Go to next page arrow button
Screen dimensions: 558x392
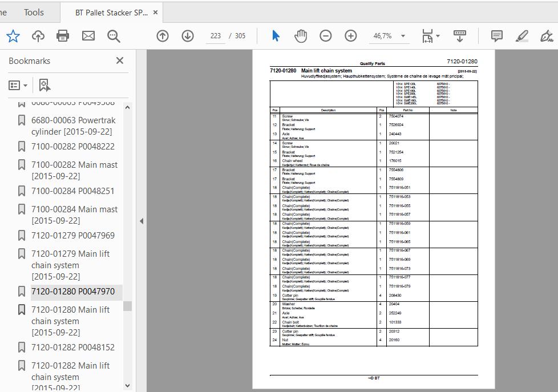click(188, 36)
